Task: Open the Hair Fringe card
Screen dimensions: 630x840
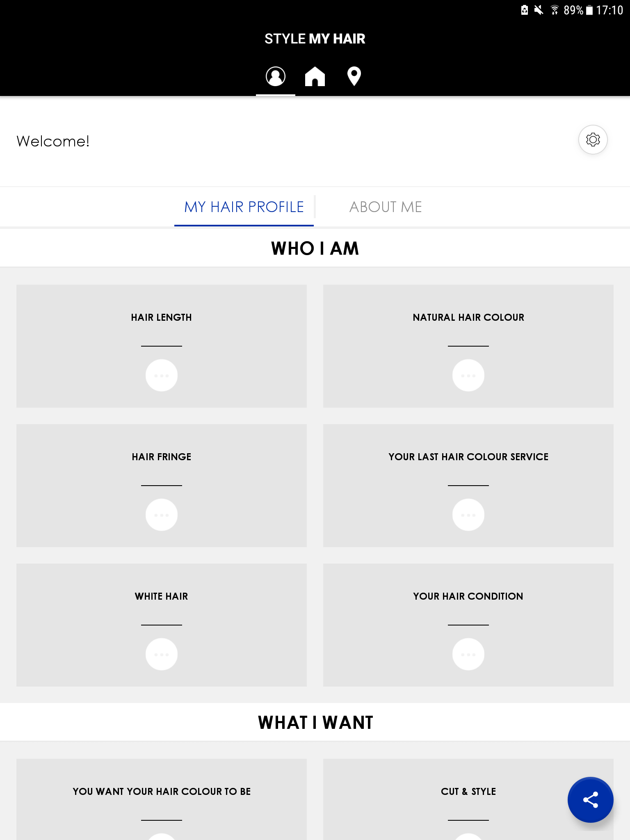Action: click(162, 457)
